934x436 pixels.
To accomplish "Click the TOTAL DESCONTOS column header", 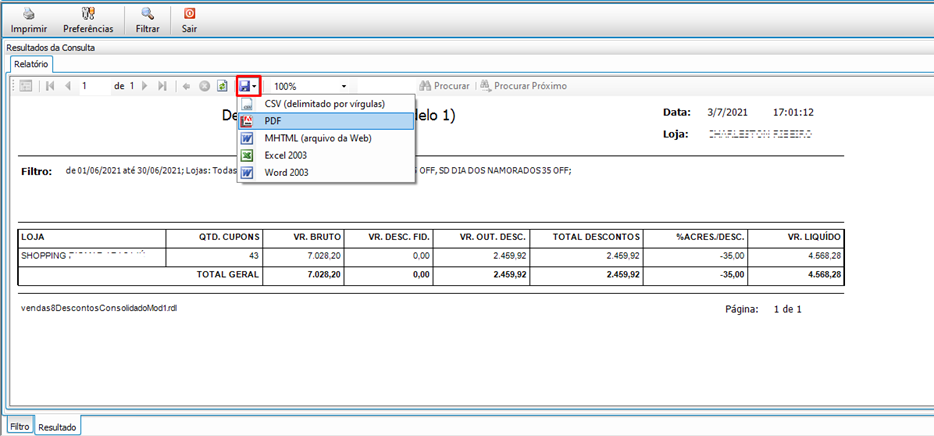I will coord(586,237).
